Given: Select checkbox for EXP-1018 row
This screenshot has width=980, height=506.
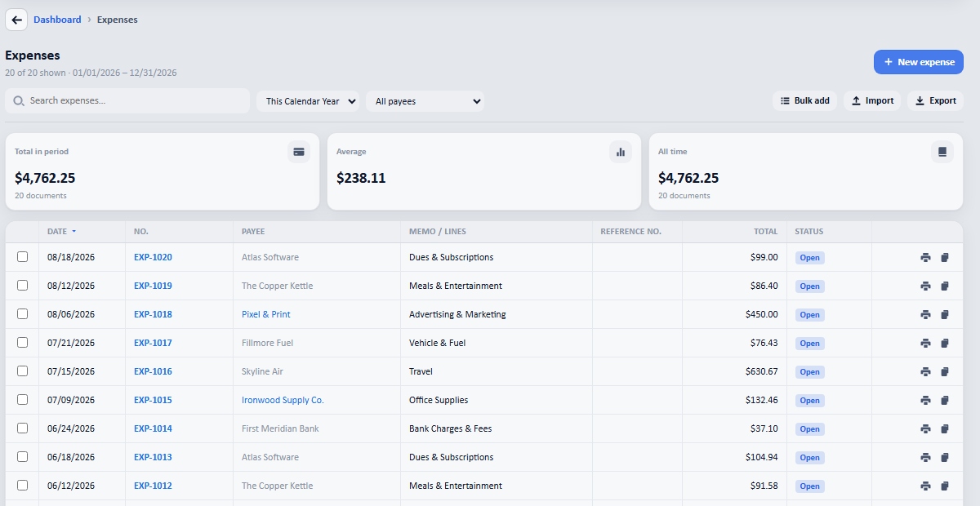Looking at the screenshot, I should tap(22, 313).
